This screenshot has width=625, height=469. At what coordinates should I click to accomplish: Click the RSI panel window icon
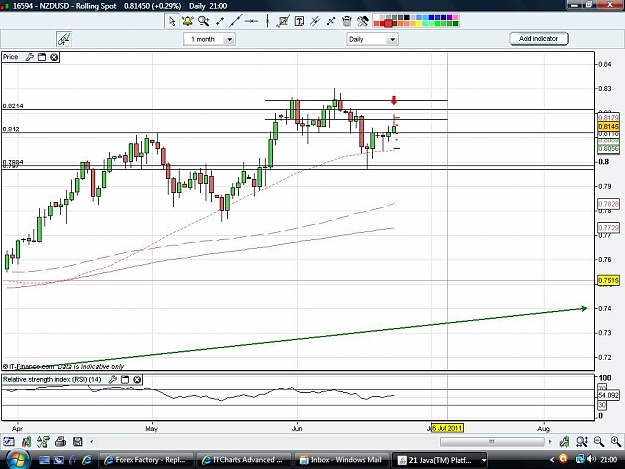125,379
